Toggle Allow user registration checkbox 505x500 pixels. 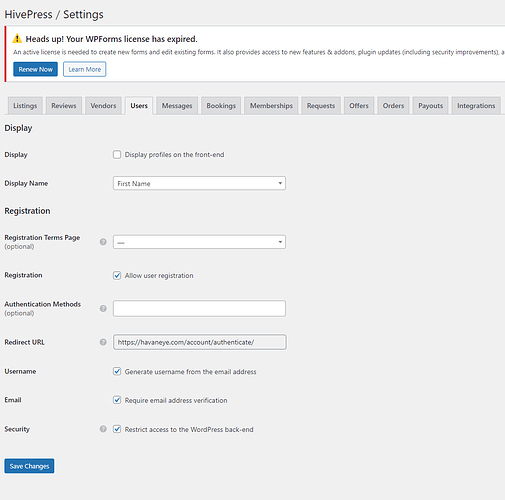point(117,275)
